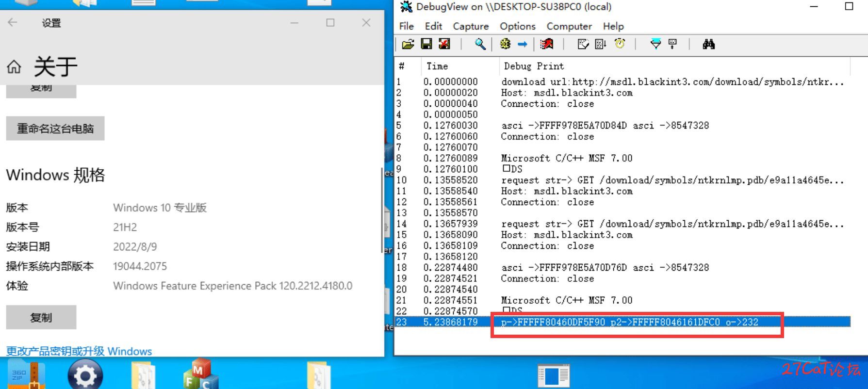Click the Windows 10 专业版 edition value
This screenshot has height=389, width=868.
[x=160, y=208]
